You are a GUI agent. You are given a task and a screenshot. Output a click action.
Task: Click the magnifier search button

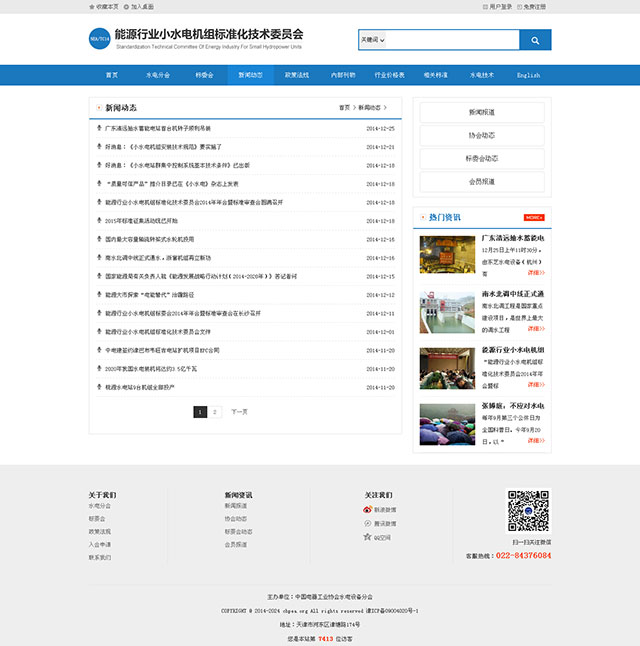click(x=535, y=41)
